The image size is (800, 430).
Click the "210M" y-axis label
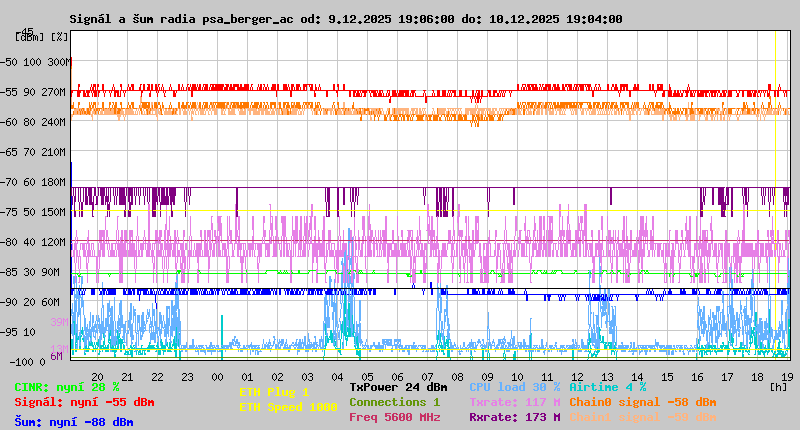click(x=54, y=152)
